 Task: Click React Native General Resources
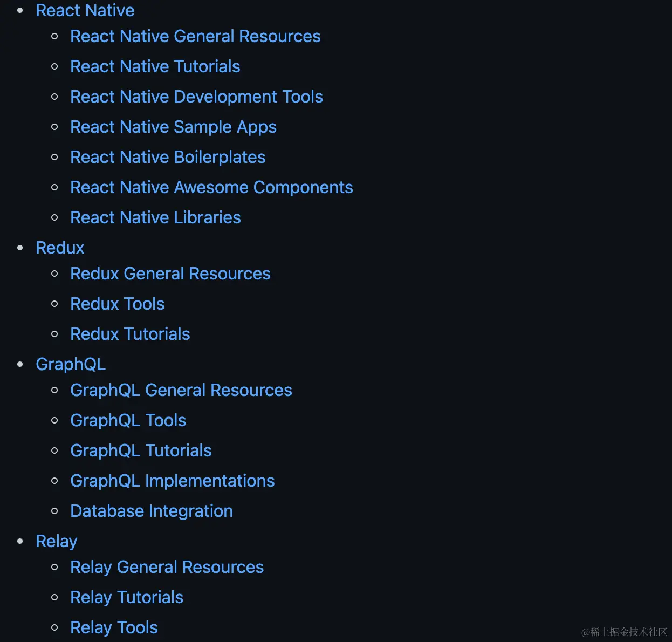pyautogui.click(x=195, y=36)
